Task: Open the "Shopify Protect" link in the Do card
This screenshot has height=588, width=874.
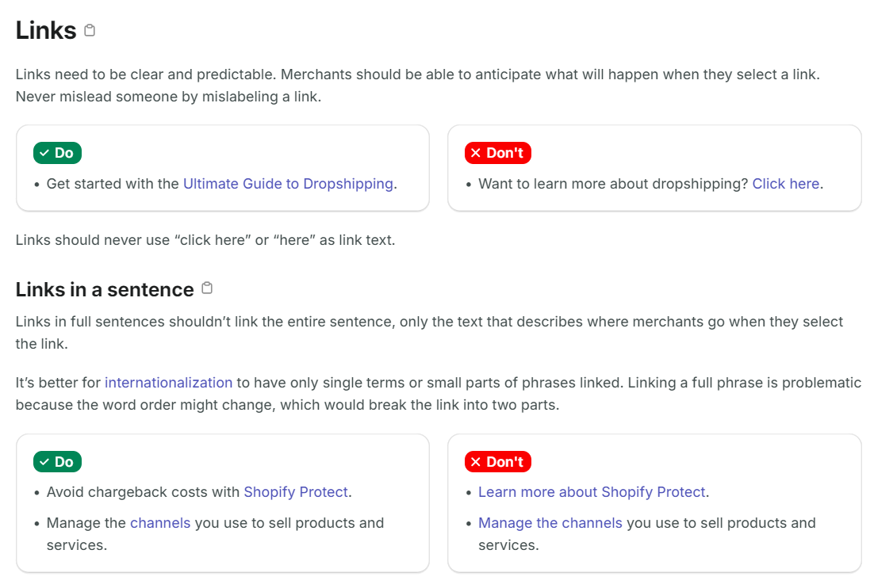Action: click(296, 491)
